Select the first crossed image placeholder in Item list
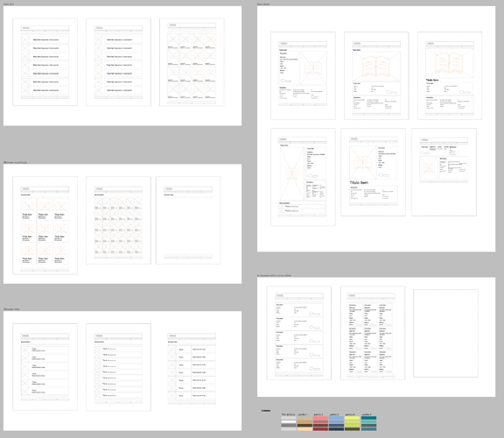The image size is (504, 438). click(25, 39)
